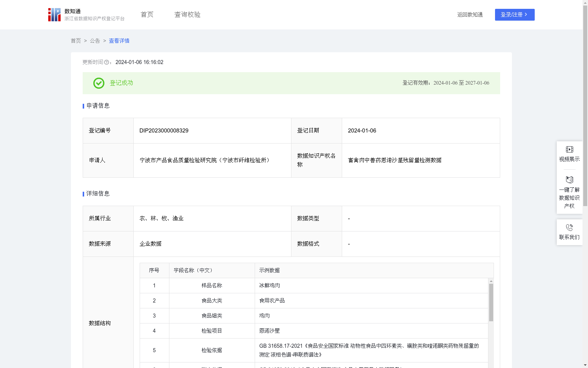Click the green 登记成功 check icon
This screenshot has height=368, width=588.
(x=98, y=83)
